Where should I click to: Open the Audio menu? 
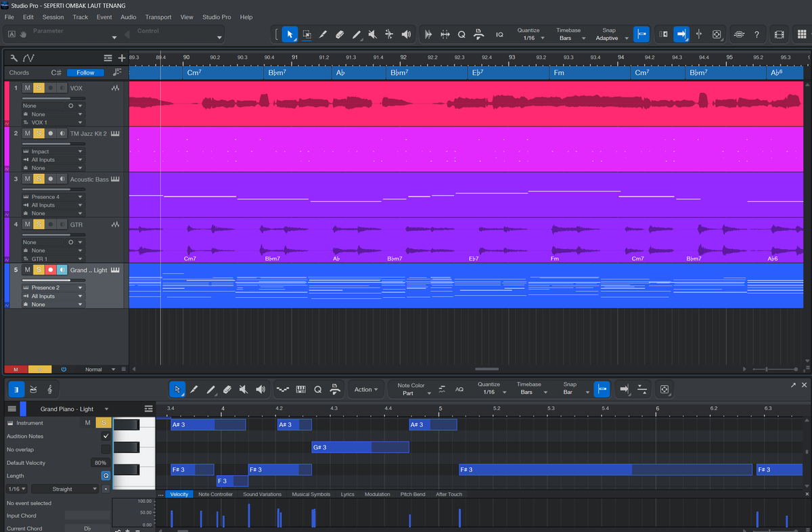coord(129,17)
